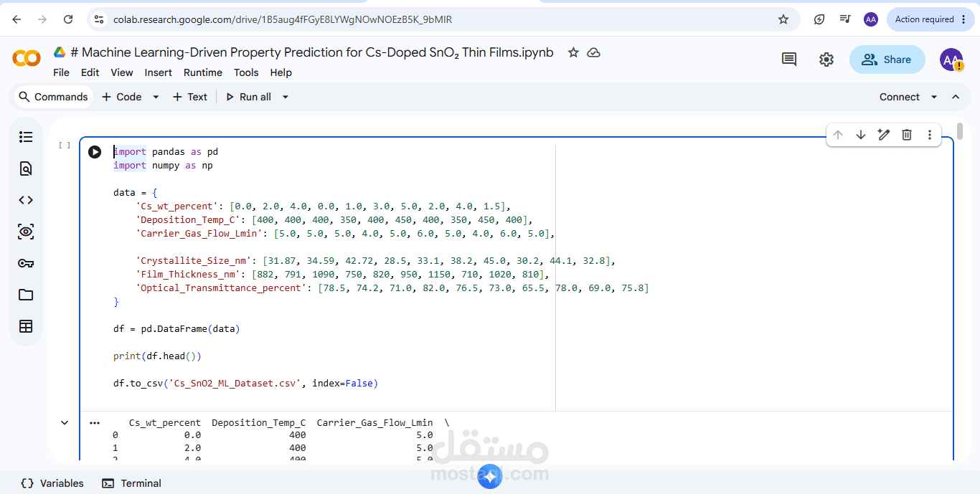Open the Help menu
This screenshot has height=494, width=980.
pos(281,72)
